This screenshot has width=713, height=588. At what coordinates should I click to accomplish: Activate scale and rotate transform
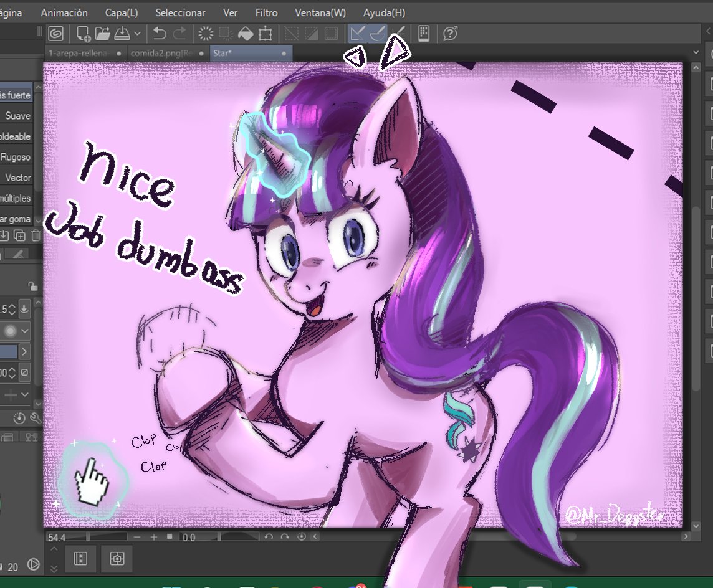[266, 34]
